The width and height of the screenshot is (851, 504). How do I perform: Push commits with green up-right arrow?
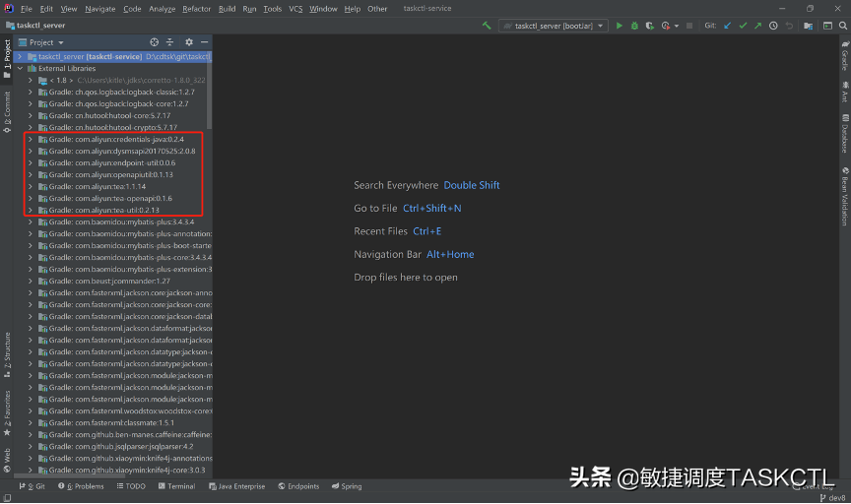[x=757, y=26]
